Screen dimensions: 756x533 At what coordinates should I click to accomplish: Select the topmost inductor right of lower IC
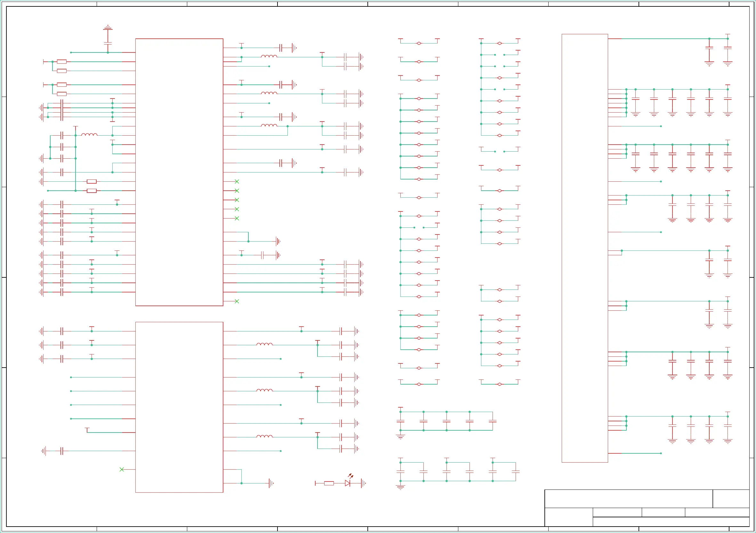point(264,344)
